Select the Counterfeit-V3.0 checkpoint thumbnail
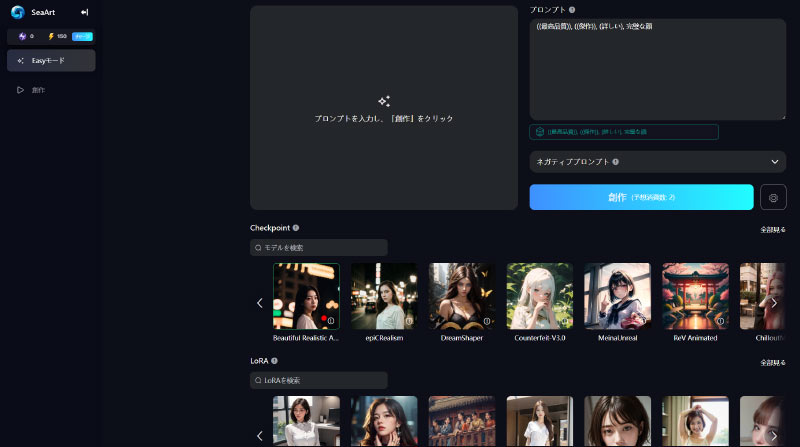This screenshot has height=447, width=800. point(540,296)
